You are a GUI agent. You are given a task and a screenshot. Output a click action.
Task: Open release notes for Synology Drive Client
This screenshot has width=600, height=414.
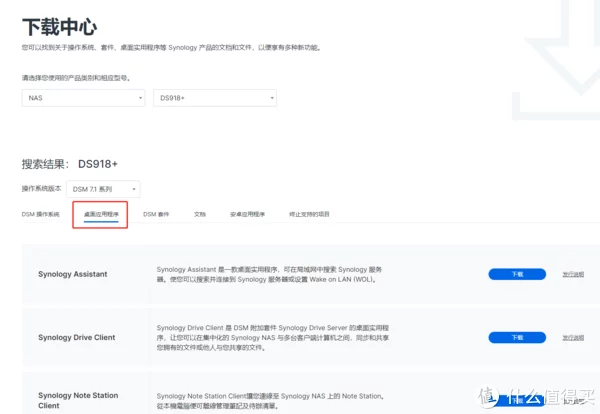point(573,337)
